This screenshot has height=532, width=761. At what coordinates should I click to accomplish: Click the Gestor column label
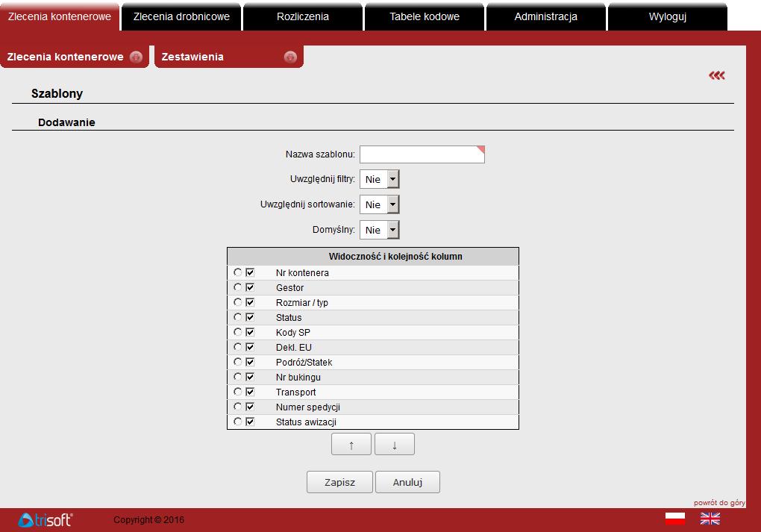pos(289,288)
